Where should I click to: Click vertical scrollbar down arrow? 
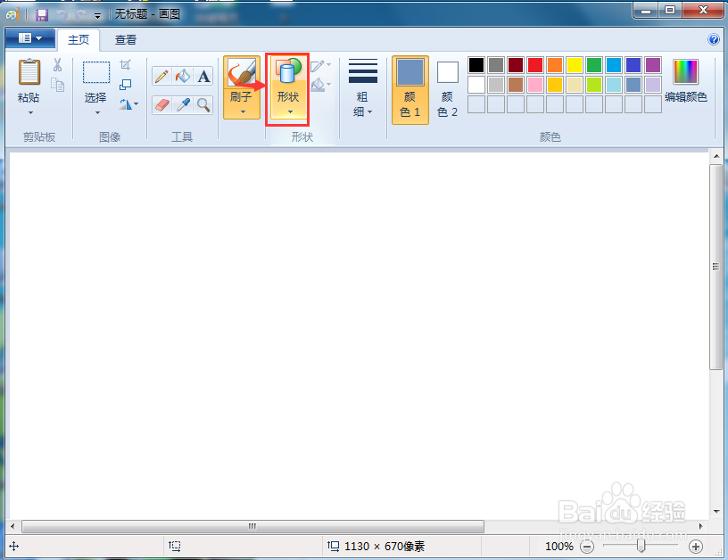pos(716,511)
